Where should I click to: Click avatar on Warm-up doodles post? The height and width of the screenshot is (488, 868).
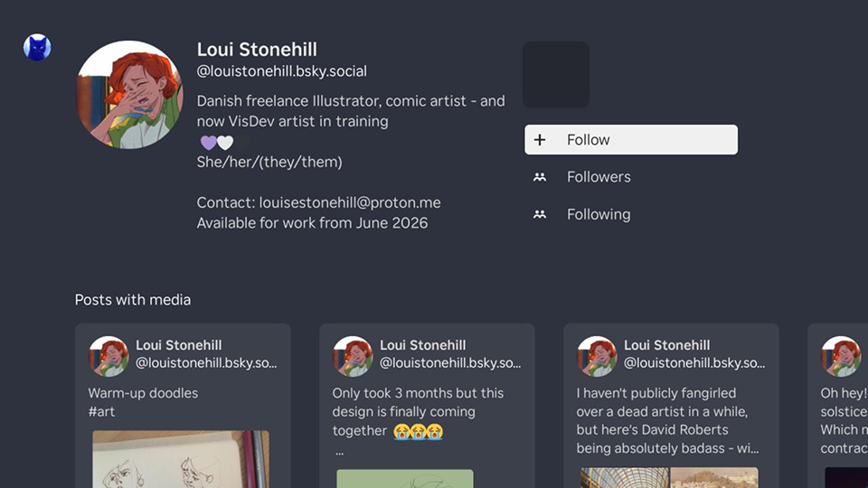108,356
